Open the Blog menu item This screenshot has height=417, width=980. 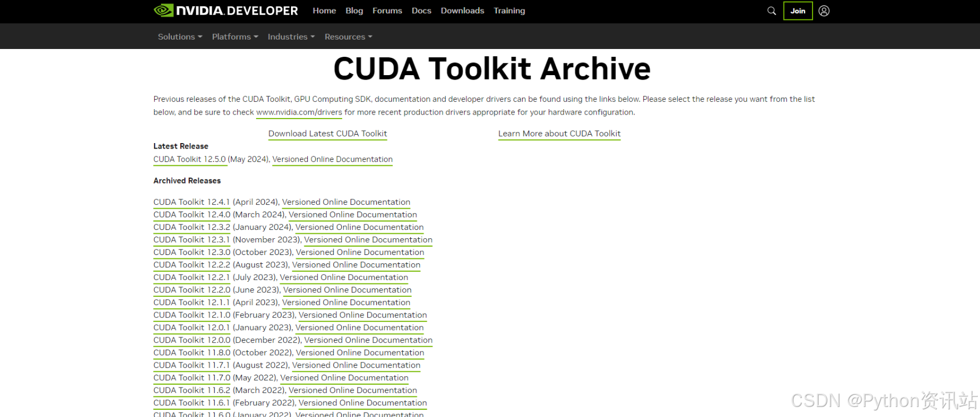tap(354, 11)
